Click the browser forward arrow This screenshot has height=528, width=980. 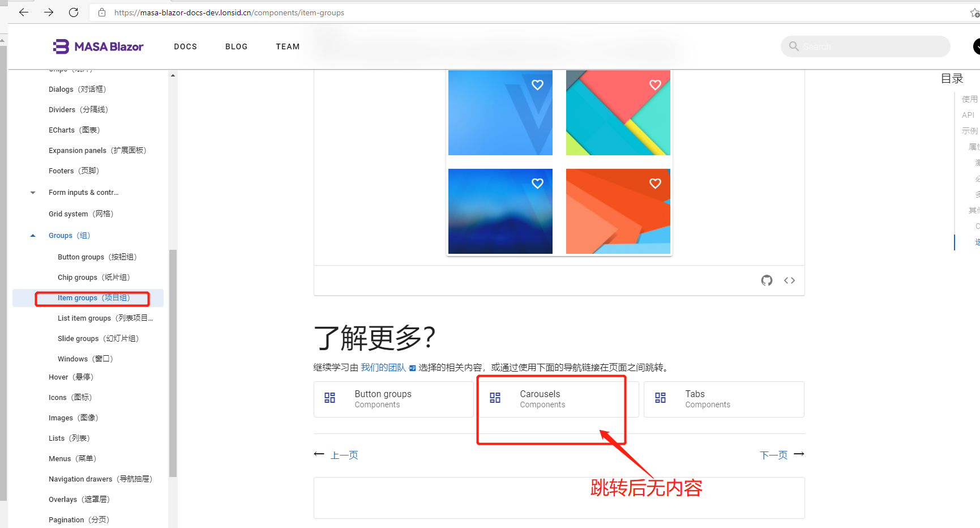point(49,12)
